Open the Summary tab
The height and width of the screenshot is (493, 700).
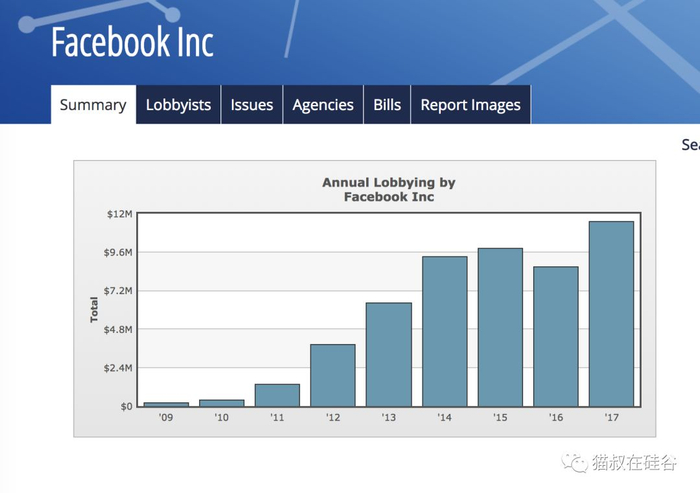point(93,104)
